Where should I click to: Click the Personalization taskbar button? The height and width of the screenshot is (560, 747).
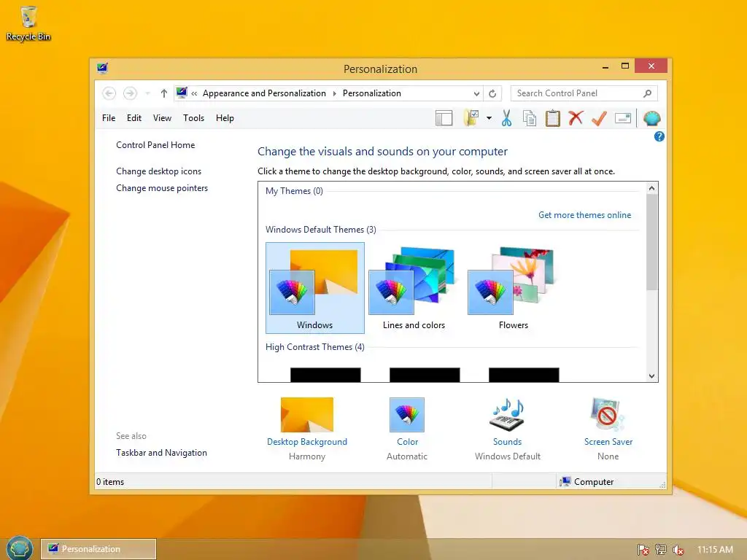[98, 549]
